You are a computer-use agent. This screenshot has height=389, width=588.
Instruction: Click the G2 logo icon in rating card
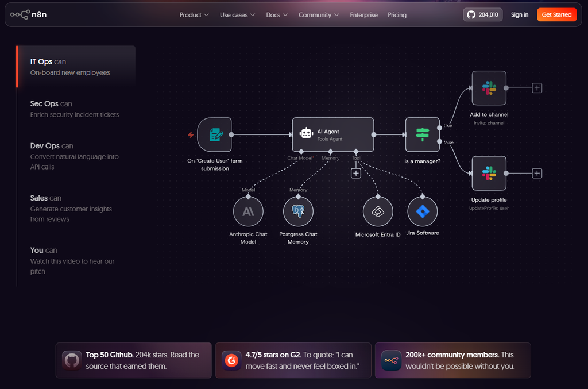[x=231, y=360]
